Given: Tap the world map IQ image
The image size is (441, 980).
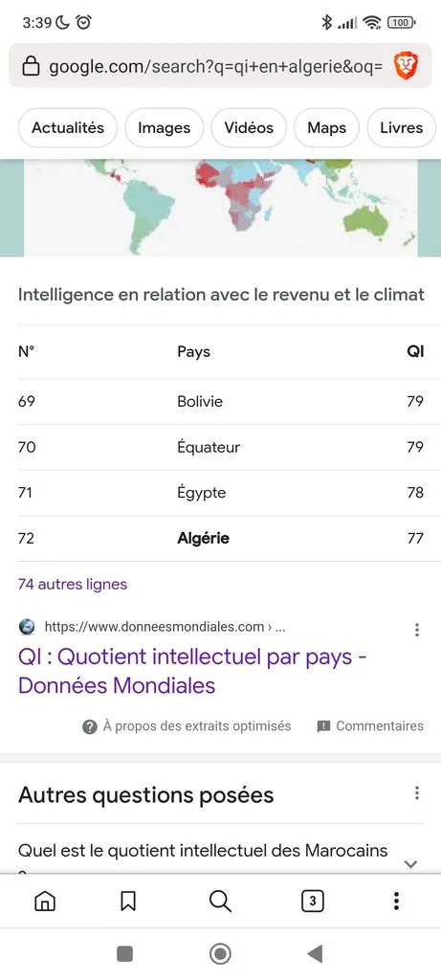Looking at the screenshot, I should [220, 208].
